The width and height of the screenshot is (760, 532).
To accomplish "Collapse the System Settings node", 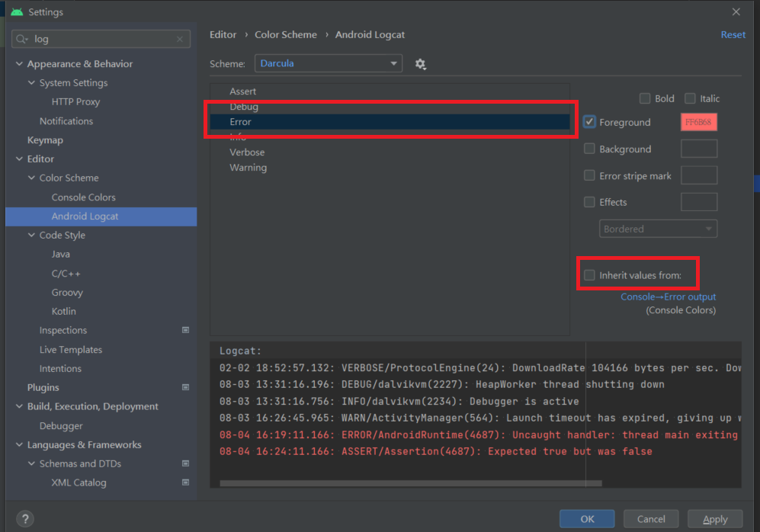I will coord(31,82).
